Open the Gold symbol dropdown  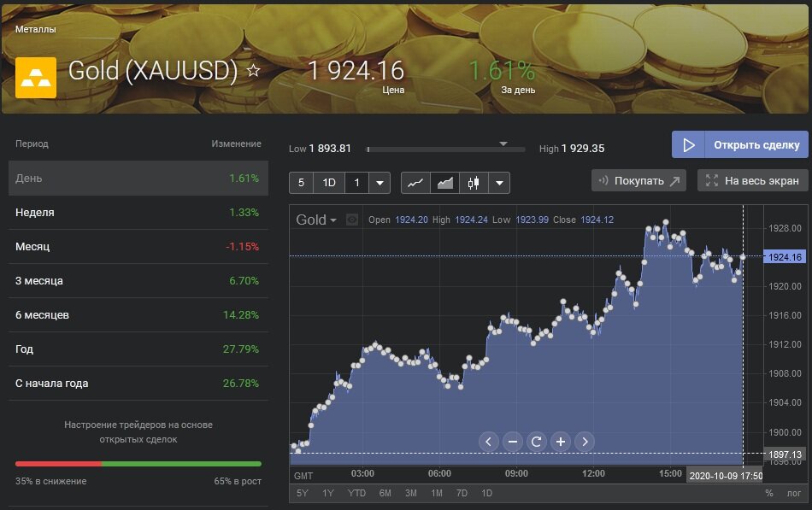[x=316, y=220]
